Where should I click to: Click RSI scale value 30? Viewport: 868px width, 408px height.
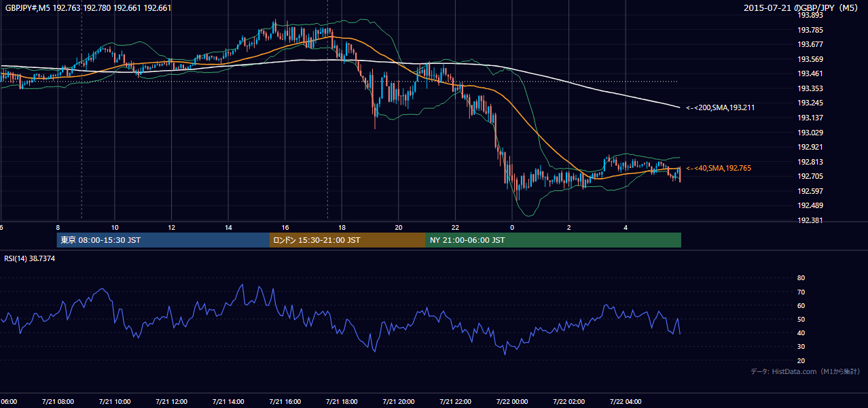click(801, 347)
